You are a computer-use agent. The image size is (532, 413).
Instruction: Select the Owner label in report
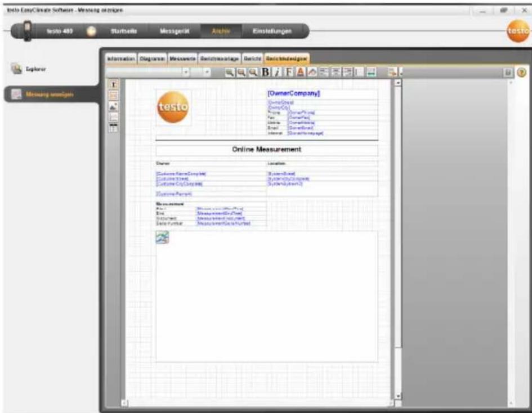pos(163,163)
